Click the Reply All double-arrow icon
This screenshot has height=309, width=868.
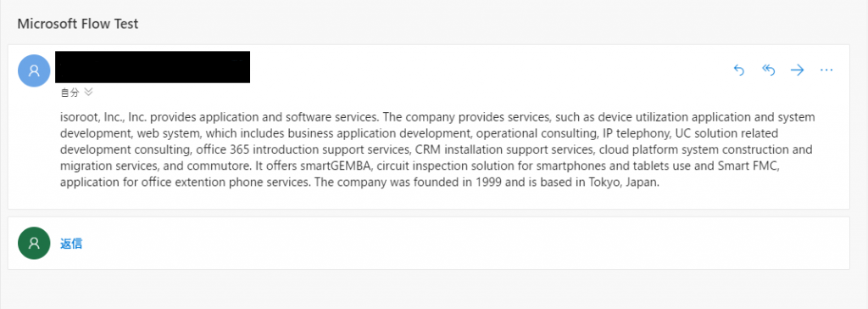click(x=768, y=70)
